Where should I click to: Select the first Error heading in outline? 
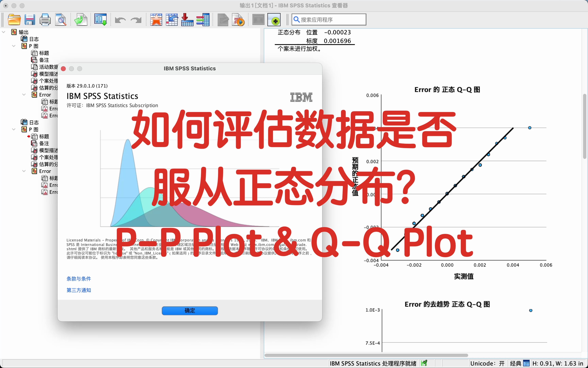point(41,95)
